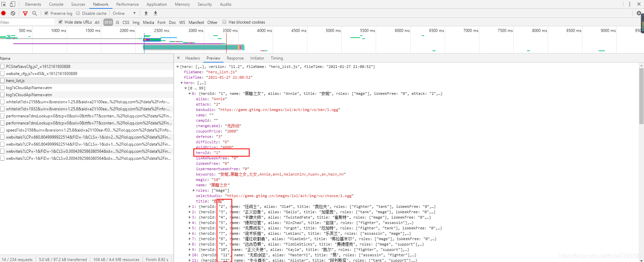
Task: Switch to the Console tab
Action: [56, 4]
